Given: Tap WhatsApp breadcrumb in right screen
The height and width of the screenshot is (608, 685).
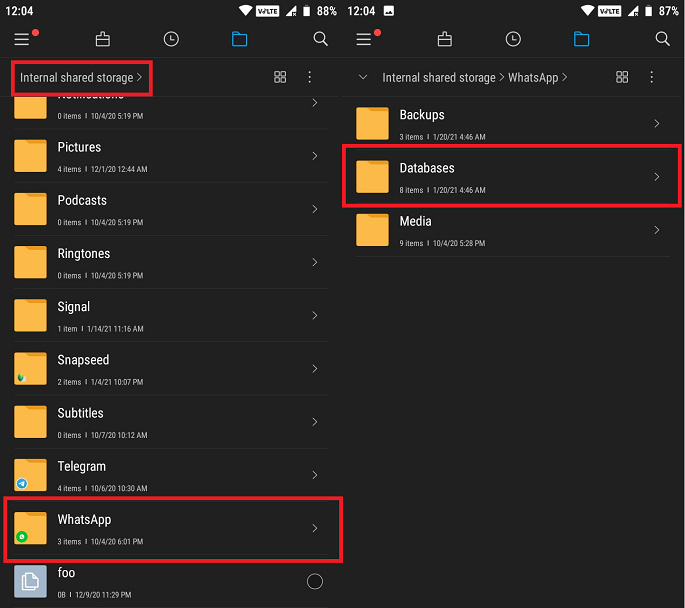Looking at the screenshot, I should click(x=533, y=78).
